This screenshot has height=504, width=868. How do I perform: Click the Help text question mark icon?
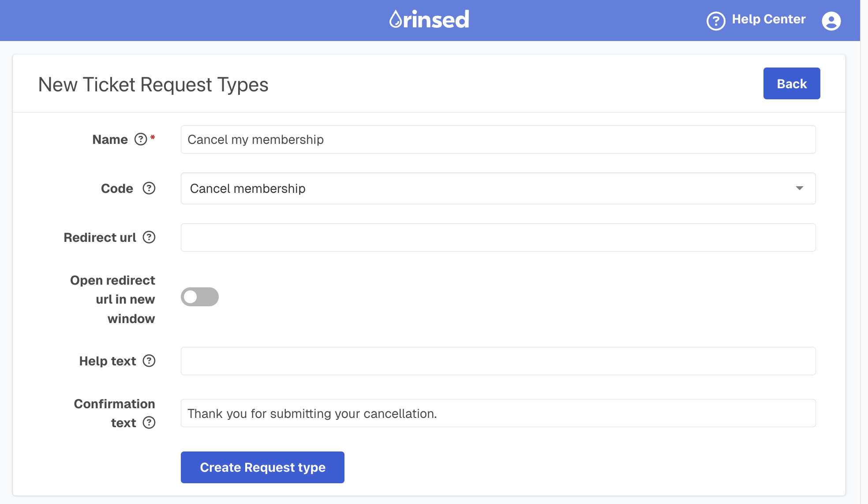149,361
